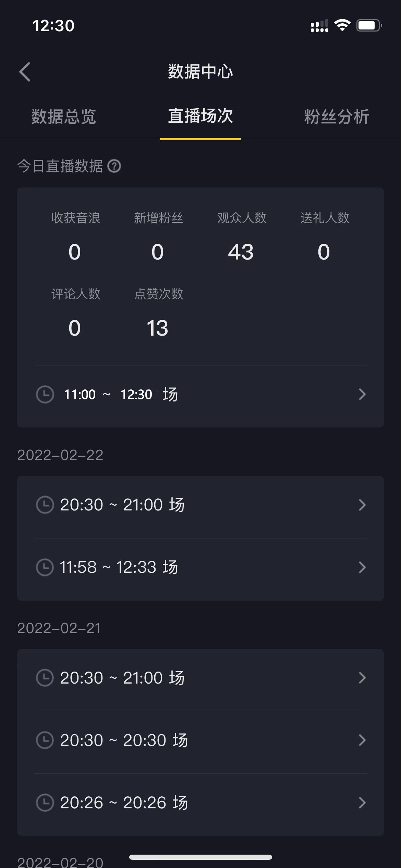Open 2022-02-22 20:30 ~ 21:00 场 entry
401x868 pixels.
[x=122, y=505]
